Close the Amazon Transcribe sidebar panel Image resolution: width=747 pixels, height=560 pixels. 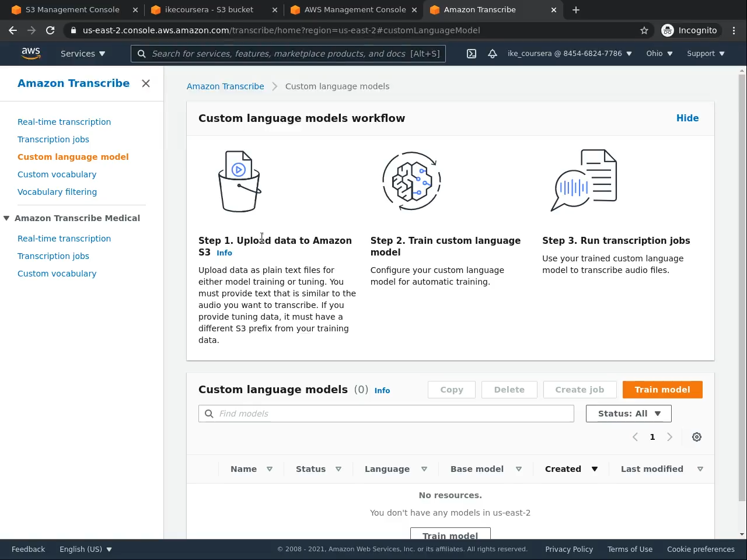tap(146, 83)
